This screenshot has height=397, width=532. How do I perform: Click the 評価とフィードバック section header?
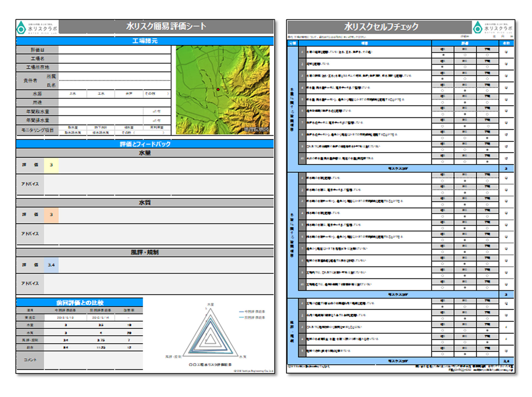pos(145,144)
